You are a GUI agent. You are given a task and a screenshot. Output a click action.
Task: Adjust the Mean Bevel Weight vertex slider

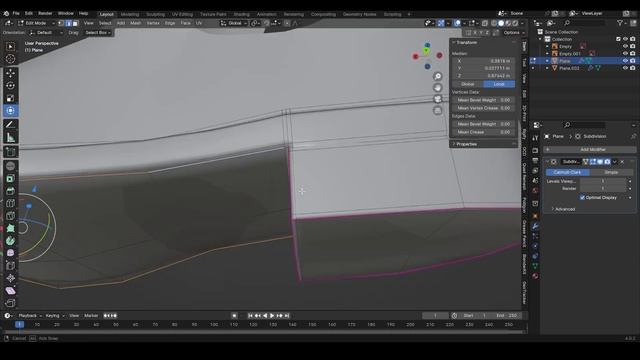coord(483,100)
